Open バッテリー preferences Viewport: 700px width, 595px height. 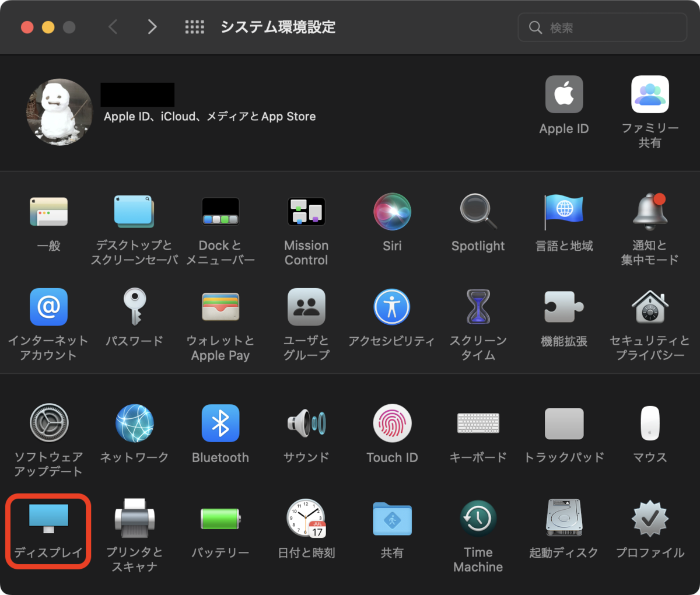tap(220, 519)
